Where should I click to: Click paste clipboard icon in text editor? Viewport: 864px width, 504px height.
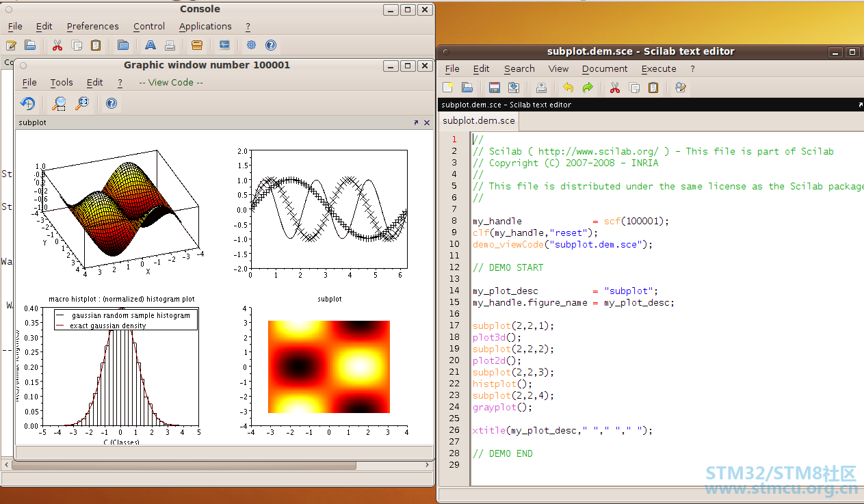click(653, 88)
